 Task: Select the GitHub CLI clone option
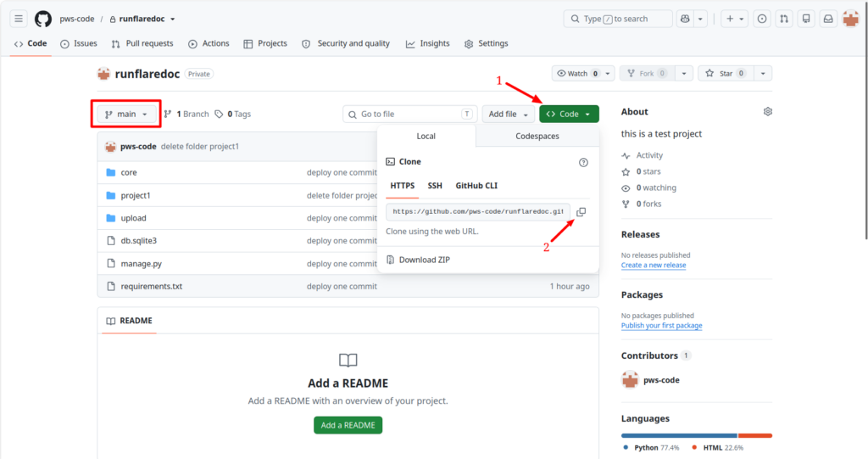pos(476,186)
